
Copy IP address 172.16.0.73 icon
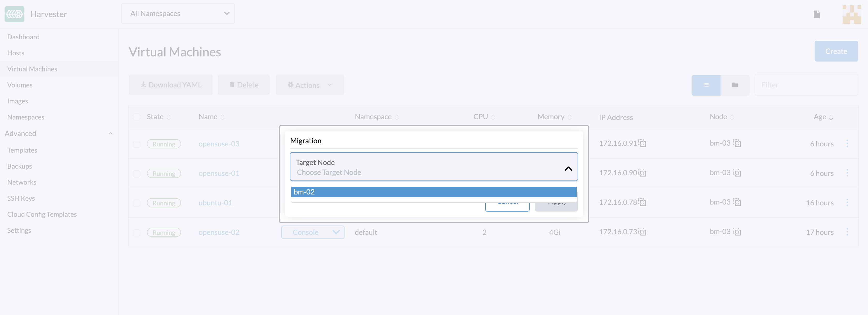click(x=642, y=232)
